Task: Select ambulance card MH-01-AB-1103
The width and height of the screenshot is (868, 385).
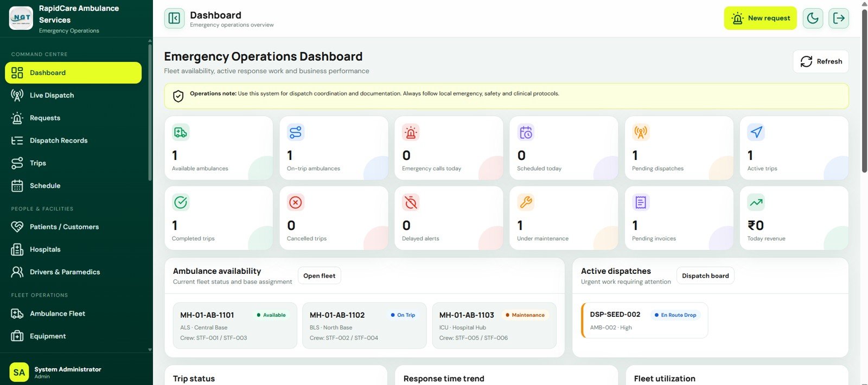Action: coord(494,325)
